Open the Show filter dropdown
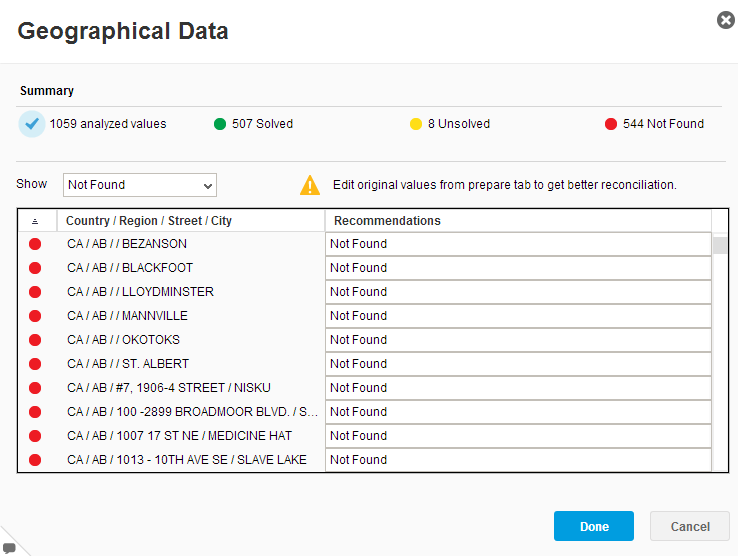 [x=140, y=185]
